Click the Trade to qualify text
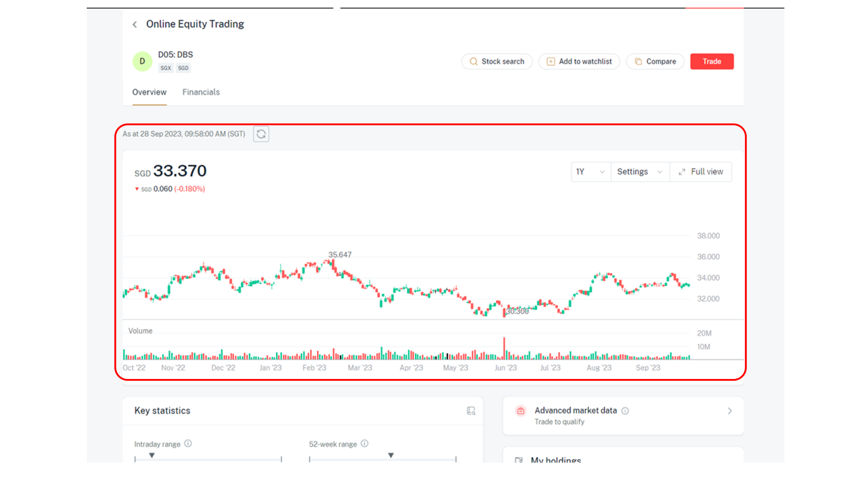Image resolution: width=868 pixels, height=500 pixels. point(559,422)
